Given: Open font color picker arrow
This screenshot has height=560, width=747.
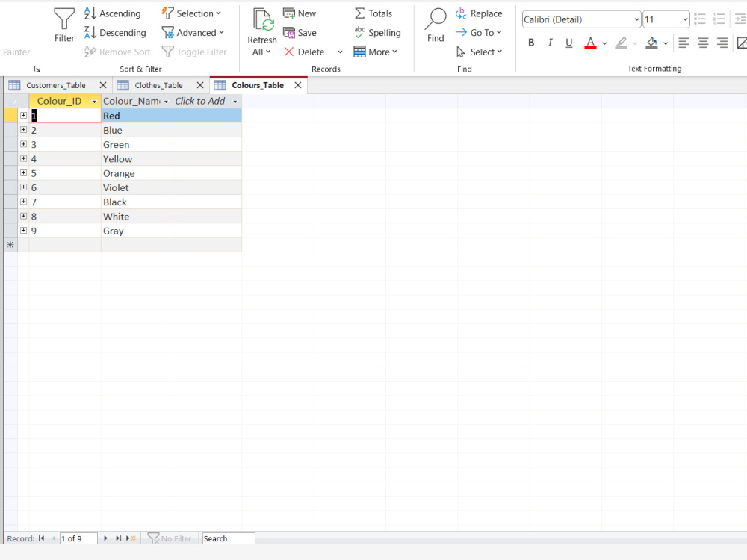Looking at the screenshot, I should [x=604, y=43].
